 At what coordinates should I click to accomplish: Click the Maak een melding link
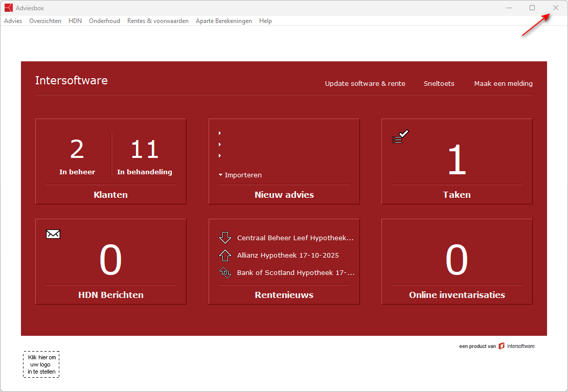(x=503, y=84)
